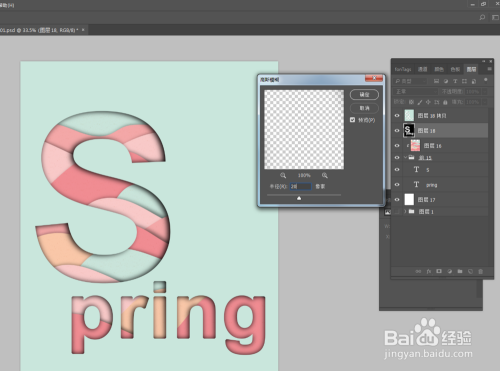Show the hidden layer 1 group
500x371 pixels.
pyautogui.click(x=397, y=212)
